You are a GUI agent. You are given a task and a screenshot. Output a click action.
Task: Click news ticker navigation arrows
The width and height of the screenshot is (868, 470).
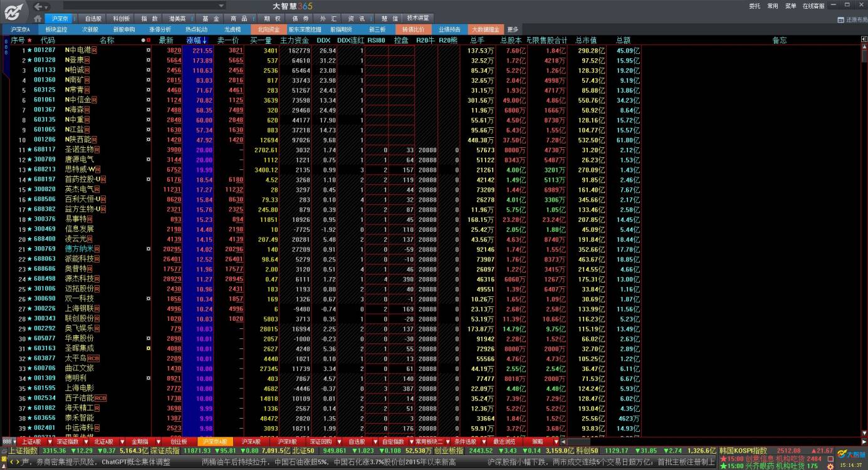pyautogui.click(x=14, y=462)
